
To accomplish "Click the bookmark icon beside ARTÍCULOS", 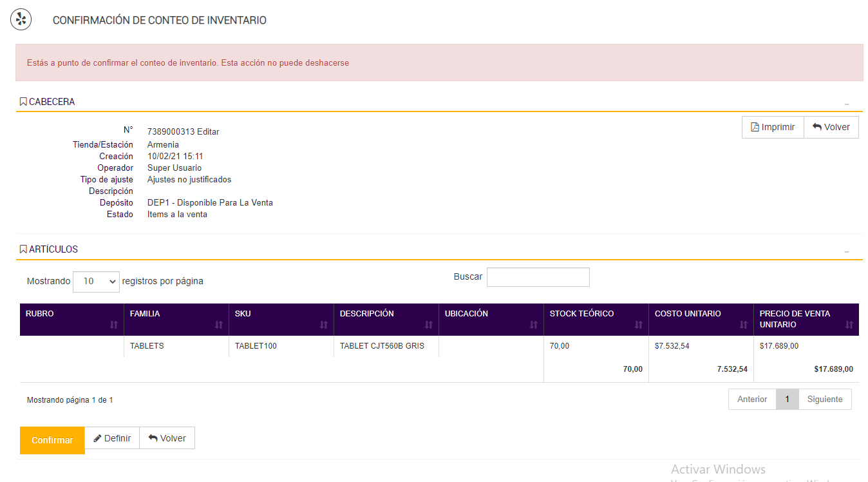I will (x=23, y=249).
